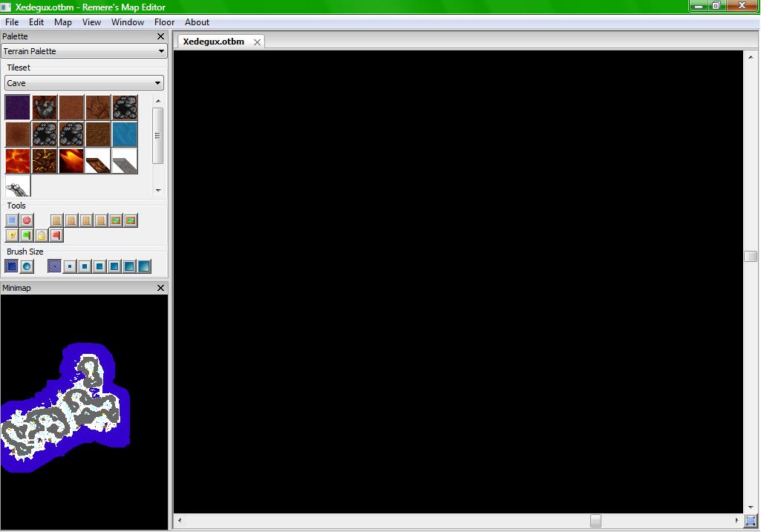Select the largest brush size button
Viewport: 761px width, 532px height.
(144, 266)
